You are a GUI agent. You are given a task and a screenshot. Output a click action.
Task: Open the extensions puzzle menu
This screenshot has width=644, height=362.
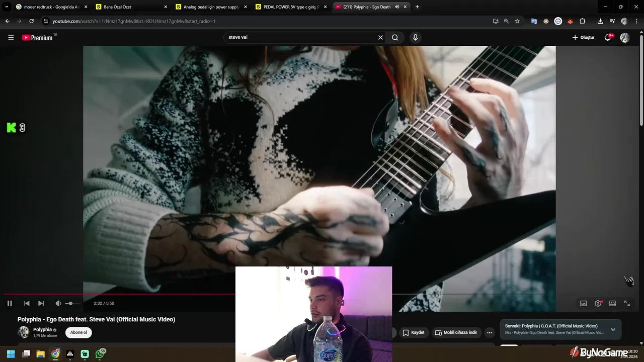coord(582,21)
